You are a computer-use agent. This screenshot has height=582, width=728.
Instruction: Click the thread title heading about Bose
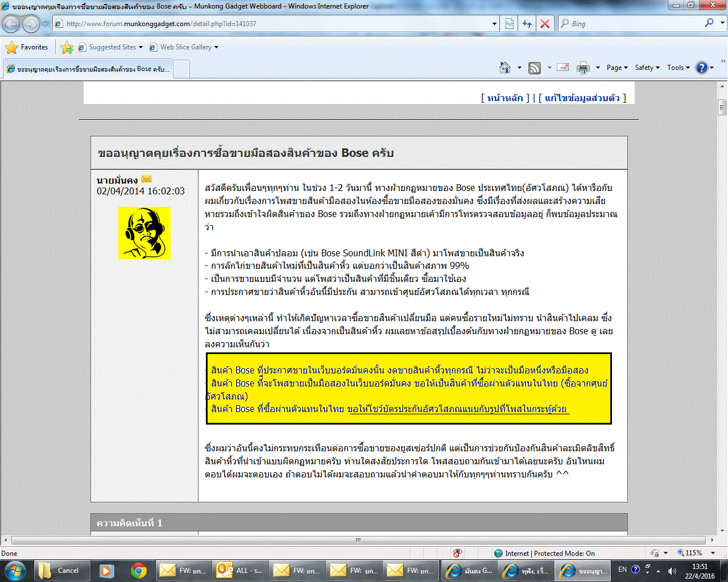tap(246, 153)
